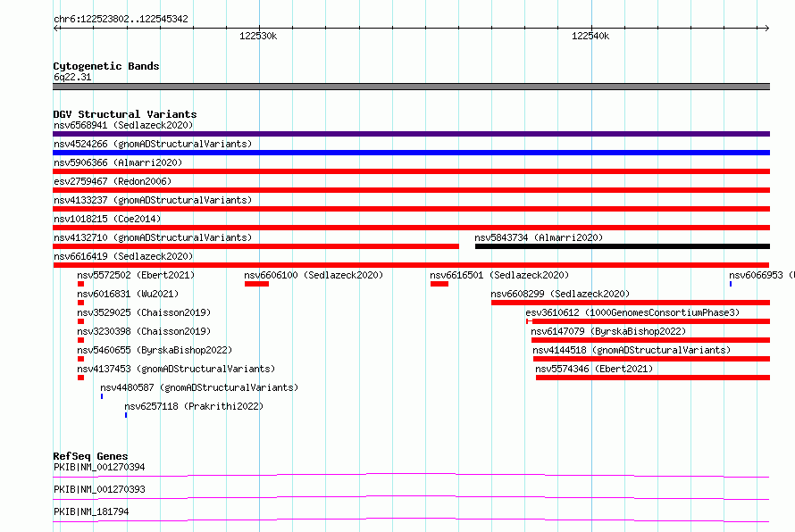Open nsv5574346 (Ebert2021) variant
This screenshot has height=532, width=795.
click(x=594, y=369)
